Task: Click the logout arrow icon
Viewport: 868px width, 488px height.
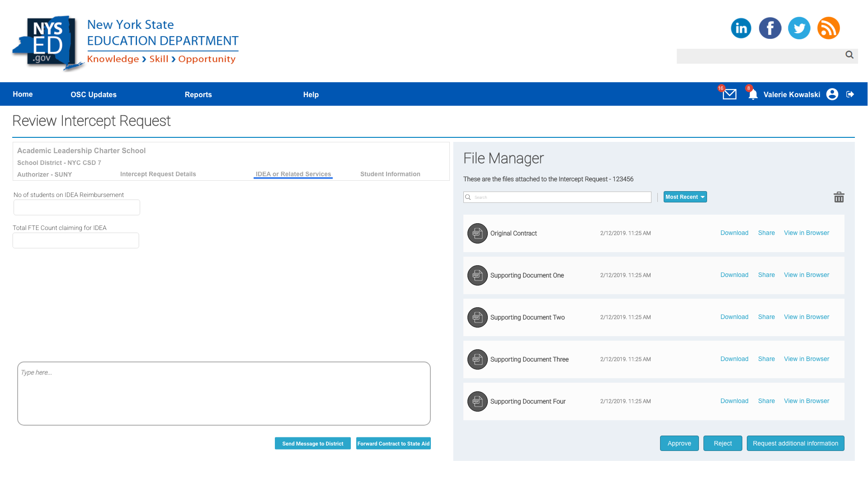Action: point(850,94)
